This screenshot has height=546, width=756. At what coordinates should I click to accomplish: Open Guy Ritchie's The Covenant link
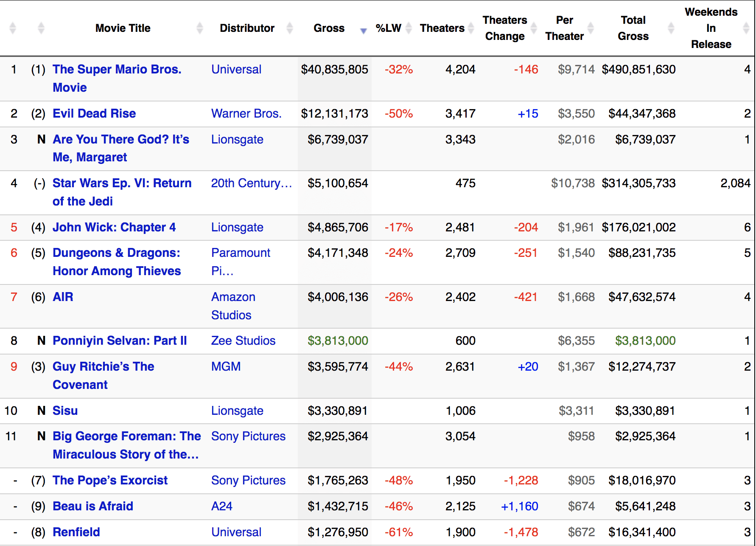103,375
